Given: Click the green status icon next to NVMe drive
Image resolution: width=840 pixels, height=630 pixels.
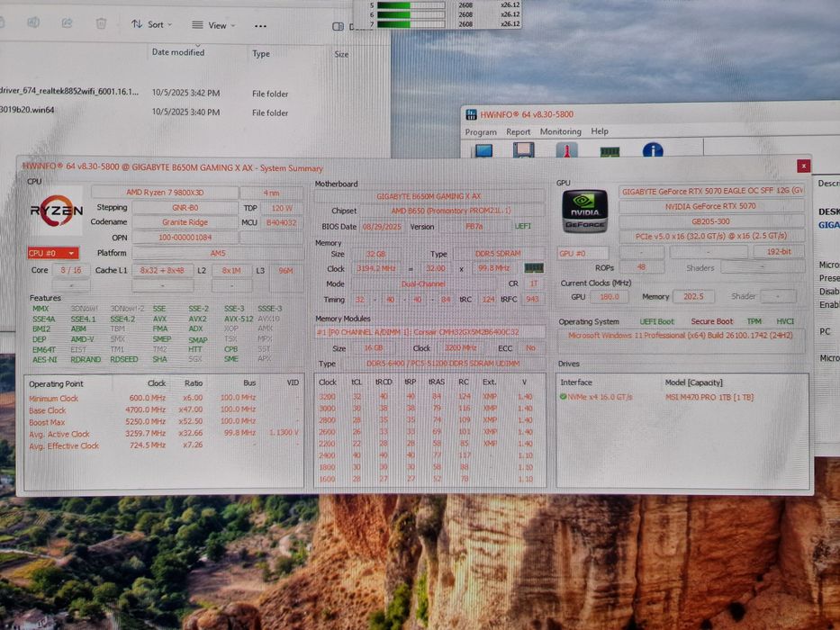Looking at the screenshot, I should (x=563, y=397).
